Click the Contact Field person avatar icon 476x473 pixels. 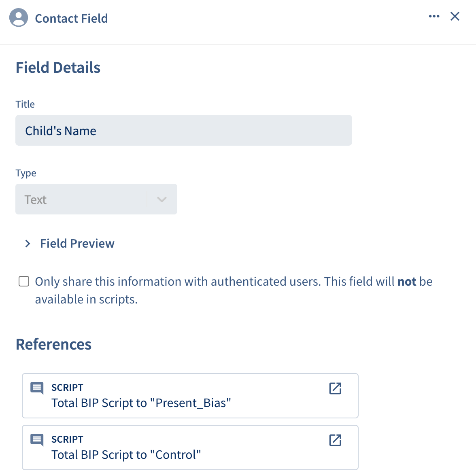[x=19, y=17]
